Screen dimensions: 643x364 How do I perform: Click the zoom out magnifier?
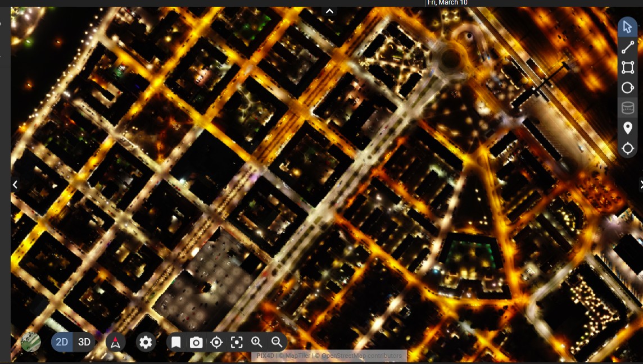277,342
